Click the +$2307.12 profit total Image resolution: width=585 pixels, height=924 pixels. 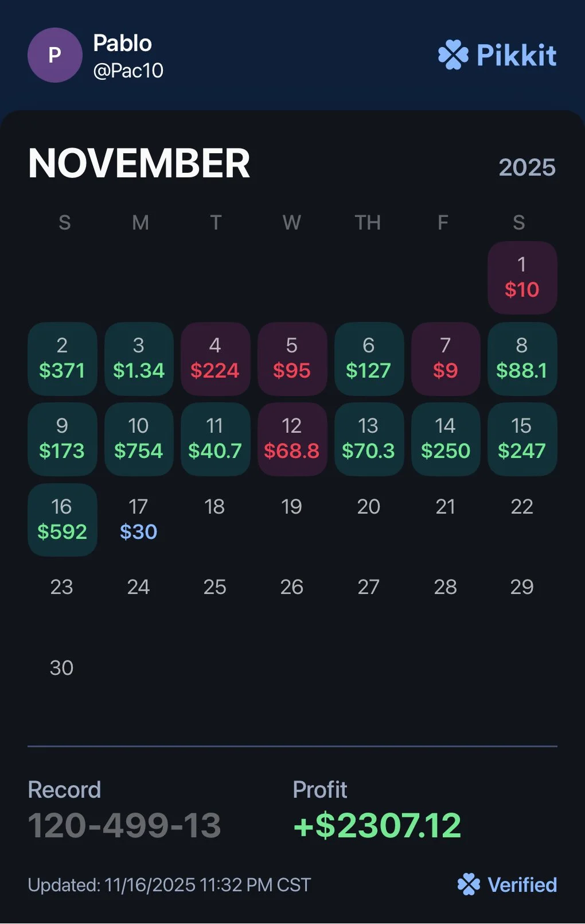pos(377,825)
